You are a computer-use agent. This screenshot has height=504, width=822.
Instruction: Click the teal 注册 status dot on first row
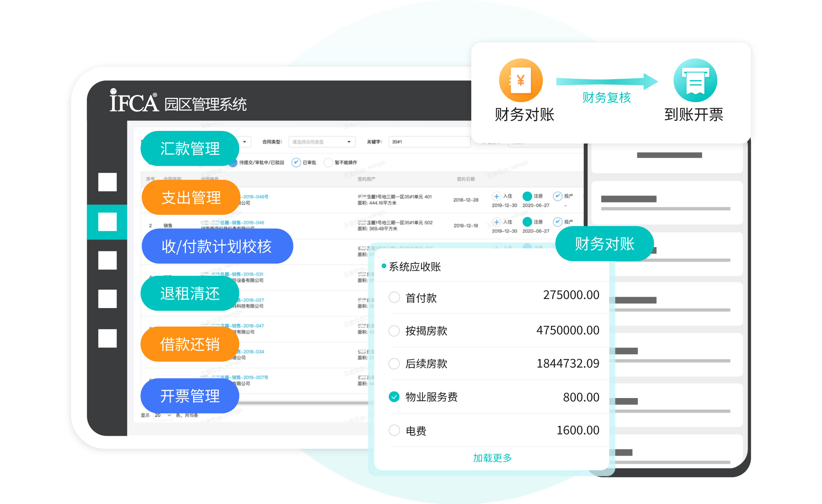[527, 196]
